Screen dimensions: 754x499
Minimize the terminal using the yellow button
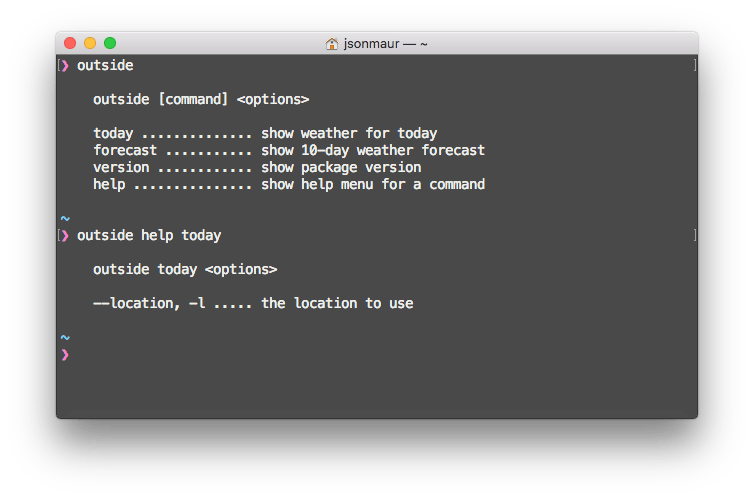pos(90,44)
